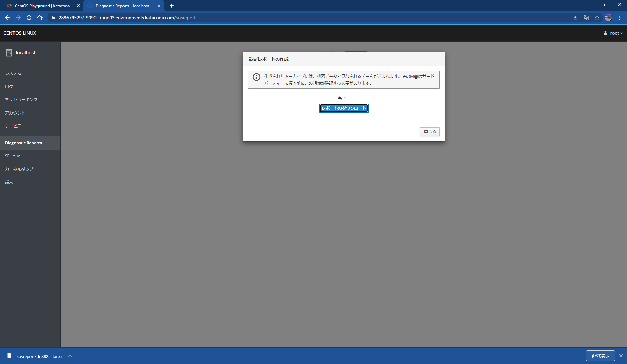Select the Diagnostic Reports - localhost tab
This screenshot has height=364, width=627.
coord(122,6)
